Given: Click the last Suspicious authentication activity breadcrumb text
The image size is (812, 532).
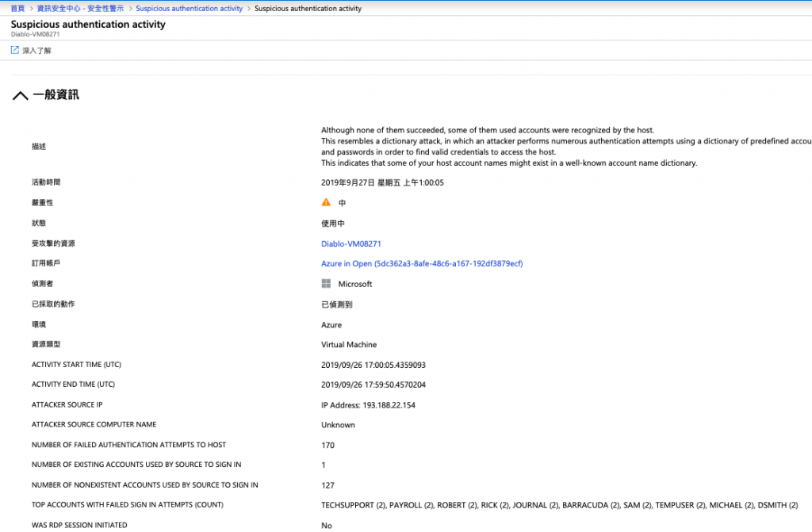Looking at the screenshot, I should [308, 8].
